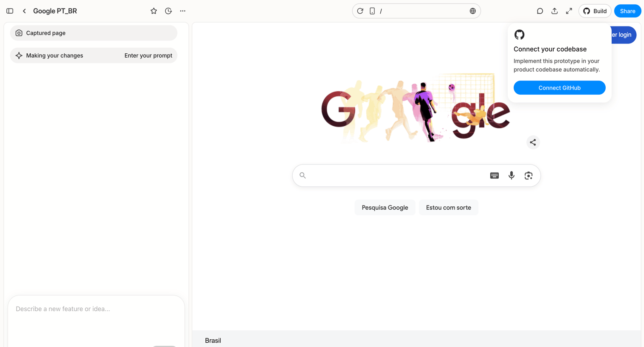Open the Captured page entry
The width and height of the screenshot is (644, 347).
click(94, 33)
